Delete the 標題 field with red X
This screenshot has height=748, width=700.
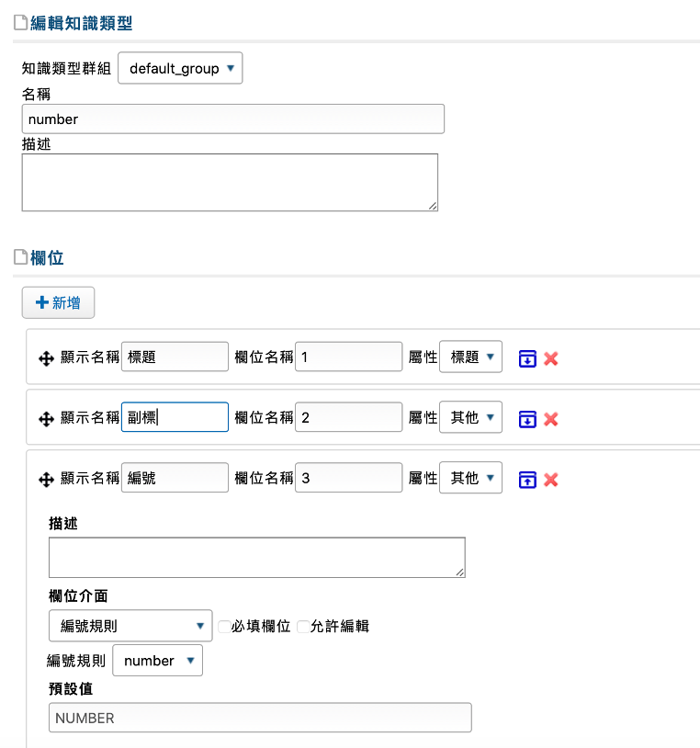(551, 358)
